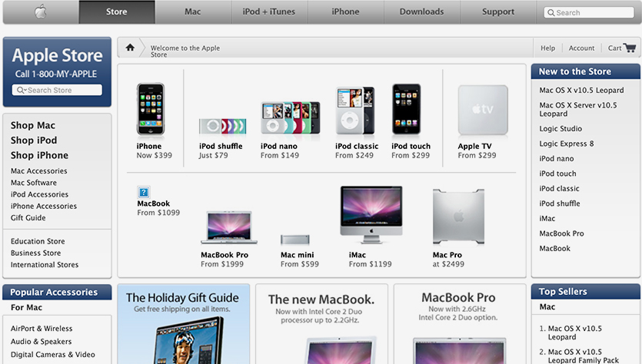Open Mac OS X Server v10.5 Leopard link
Screen dimensions: 642x364
click(x=577, y=110)
